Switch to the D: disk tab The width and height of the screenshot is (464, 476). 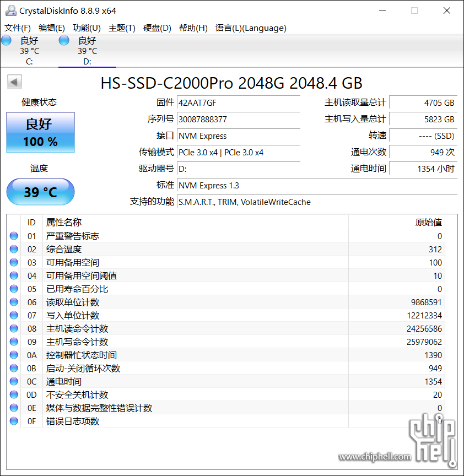point(87,51)
